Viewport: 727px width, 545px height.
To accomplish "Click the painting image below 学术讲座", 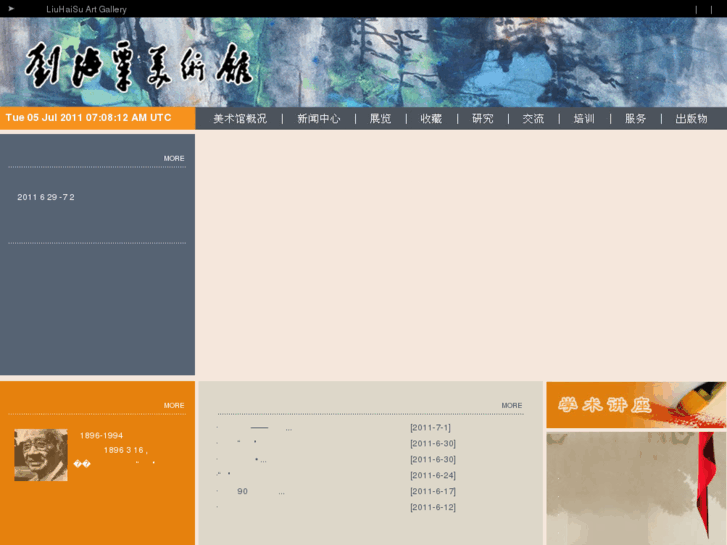I will [636, 488].
